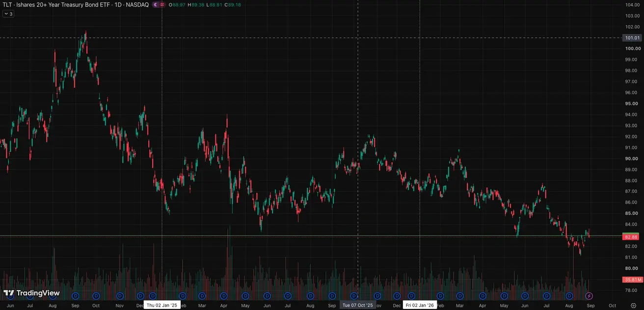Click the moon session icon beside NASDAQ
Screen dimensions: 644x310
(156, 4)
